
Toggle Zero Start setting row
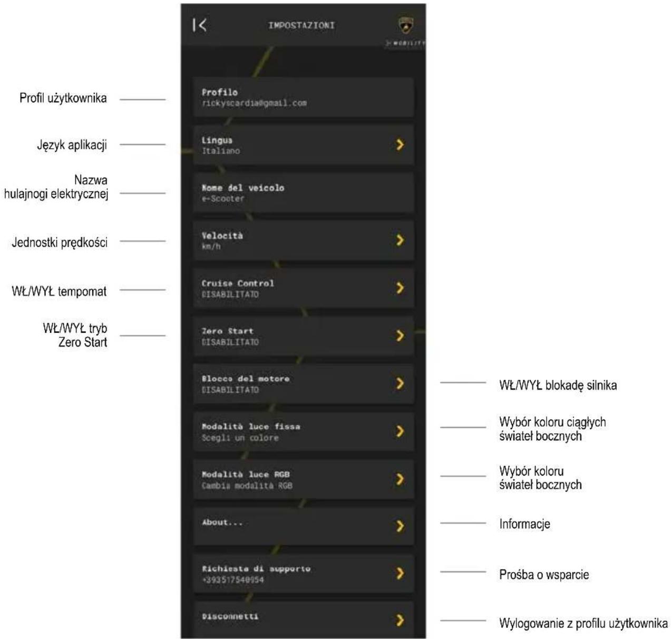303,336
